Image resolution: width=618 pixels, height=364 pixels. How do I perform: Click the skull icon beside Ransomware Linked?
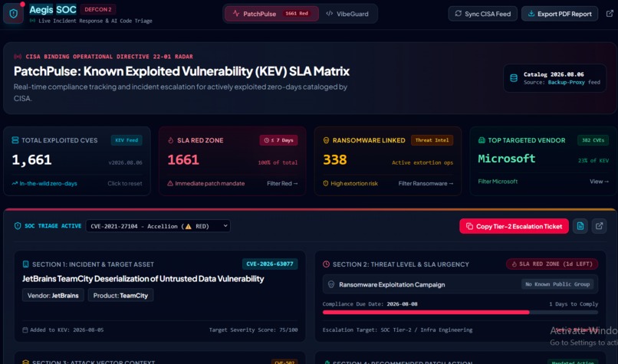pyautogui.click(x=326, y=140)
